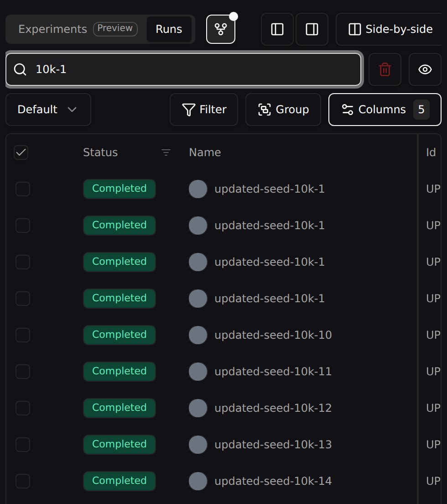Click the Name column header
447x504 pixels.
tap(205, 152)
